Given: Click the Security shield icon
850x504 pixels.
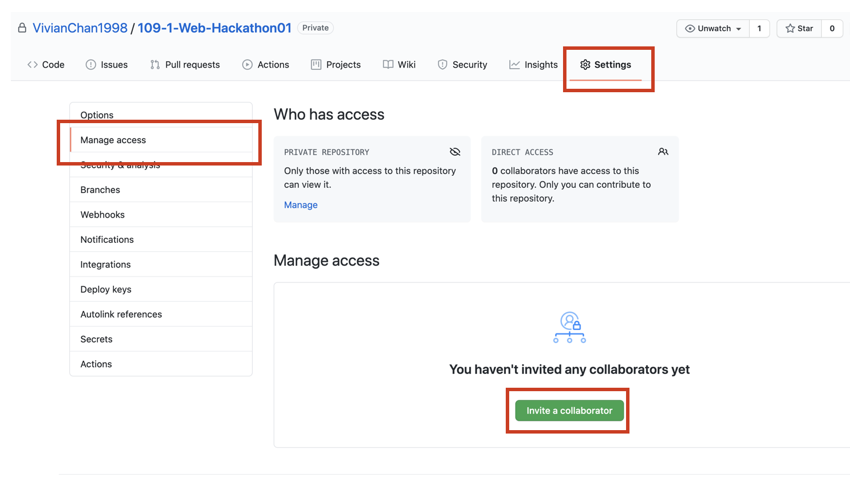Looking at the screenshot, I should 442,65.
